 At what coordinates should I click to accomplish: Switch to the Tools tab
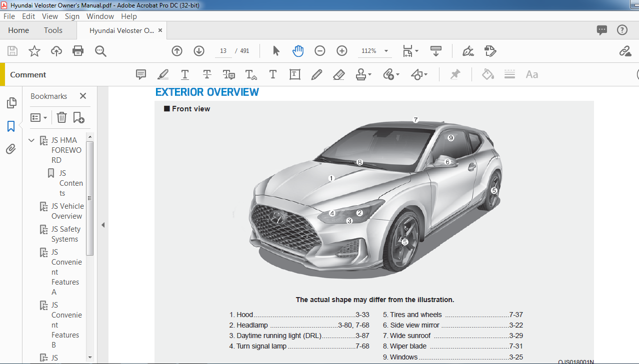coord(53,30)
